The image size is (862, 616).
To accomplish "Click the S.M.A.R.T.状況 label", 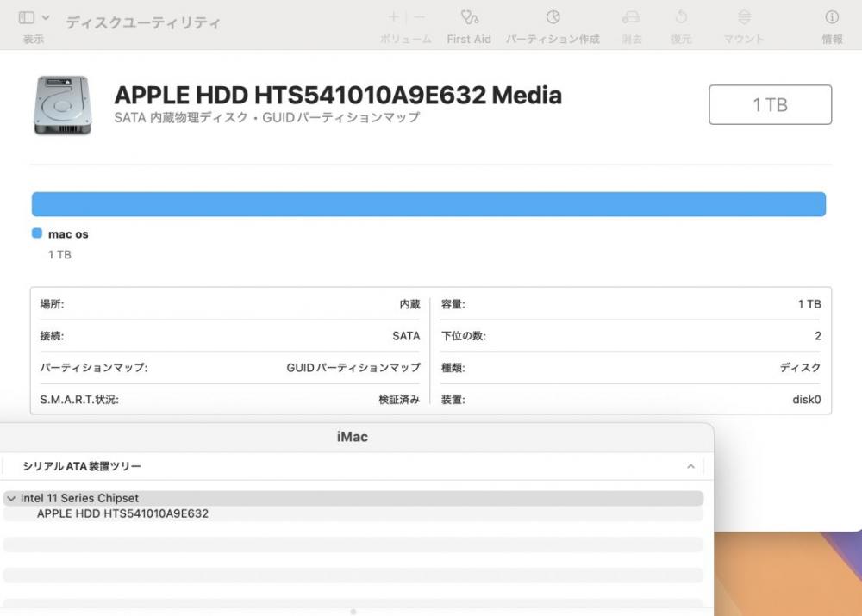I will point(79,400).
